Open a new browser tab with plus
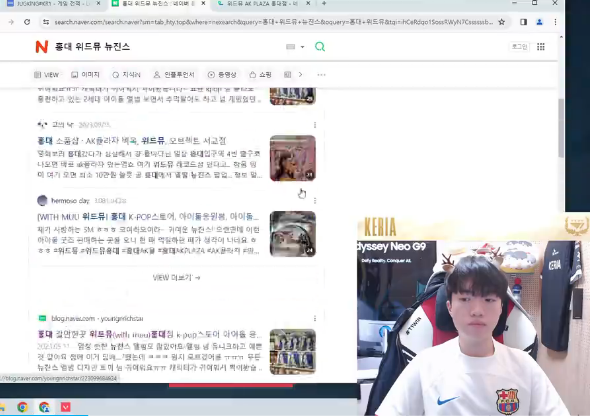590x417 pixels. tap(324, 3)
